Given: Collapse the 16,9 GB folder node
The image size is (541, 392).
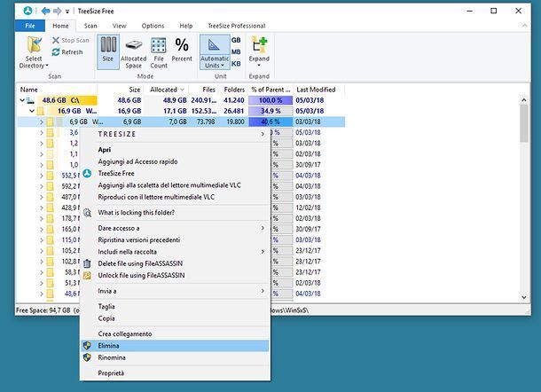Looking at the screenshot, I should (32, 111).
